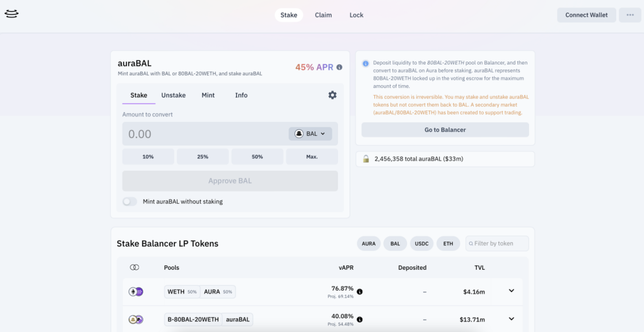Open the Lock page
Screen dimensions: 644x332
[356, 15]
